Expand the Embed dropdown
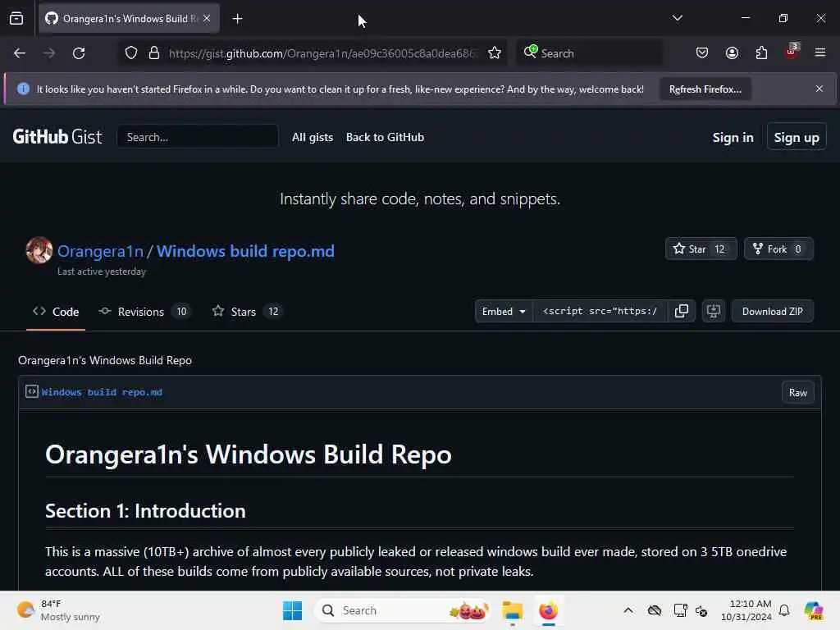 point(504,311)
